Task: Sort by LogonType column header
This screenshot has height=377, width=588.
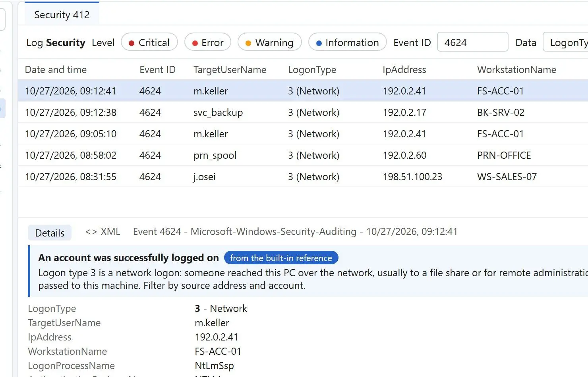Action: coord(312,70)
